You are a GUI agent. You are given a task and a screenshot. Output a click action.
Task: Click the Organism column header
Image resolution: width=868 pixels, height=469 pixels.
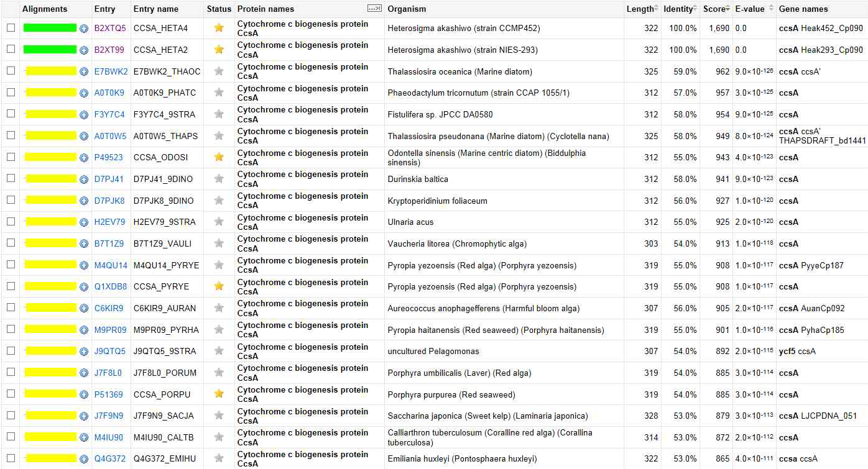coord(407,9)
